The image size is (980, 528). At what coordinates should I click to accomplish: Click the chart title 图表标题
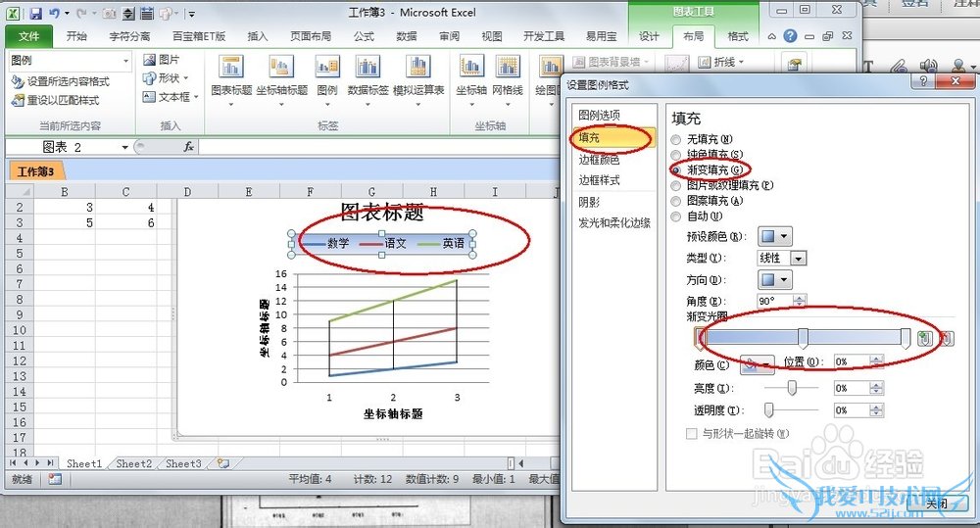[x=382, y=213]
